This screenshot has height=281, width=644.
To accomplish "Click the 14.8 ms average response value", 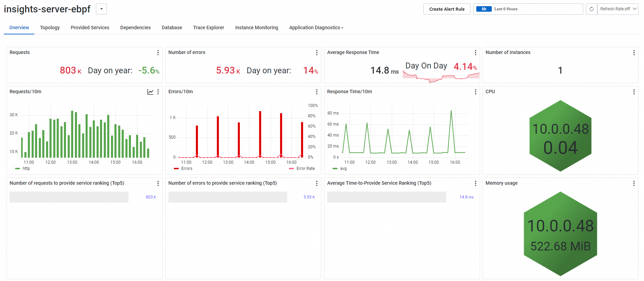I will (x=385, y=71).
